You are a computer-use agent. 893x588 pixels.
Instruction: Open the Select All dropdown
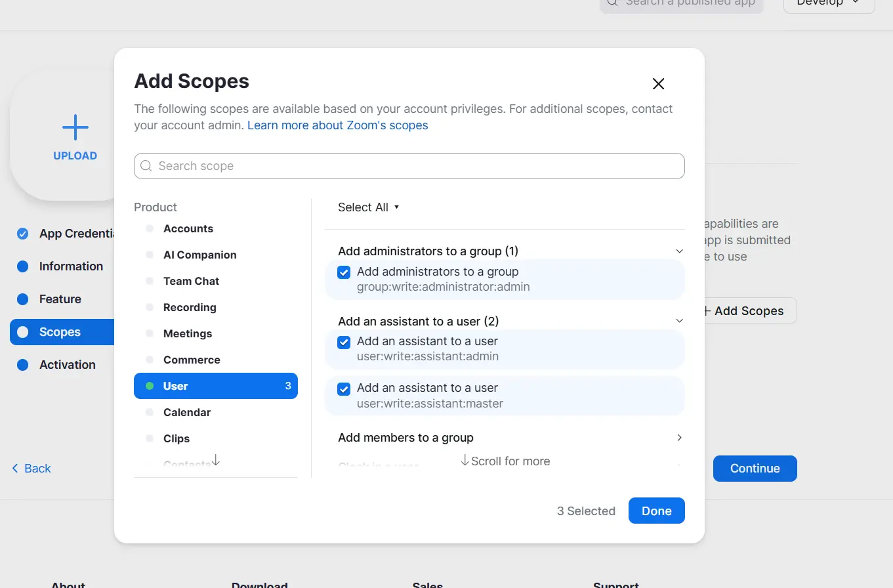pyautogui.click(x=368, y=207)
